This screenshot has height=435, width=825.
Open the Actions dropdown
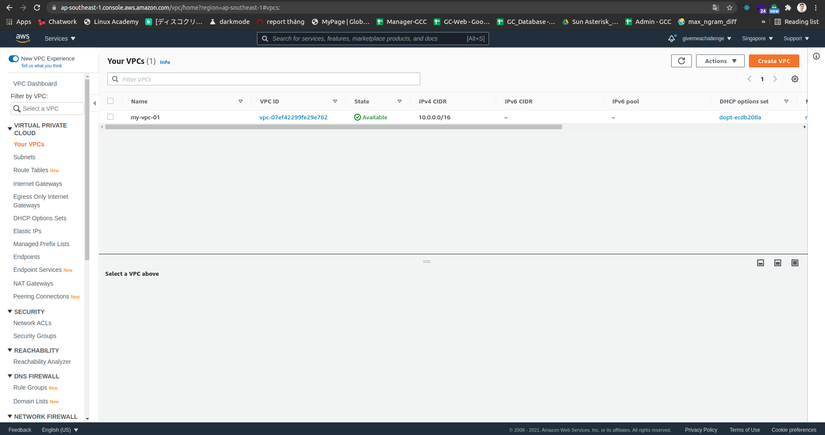point(720,61)
